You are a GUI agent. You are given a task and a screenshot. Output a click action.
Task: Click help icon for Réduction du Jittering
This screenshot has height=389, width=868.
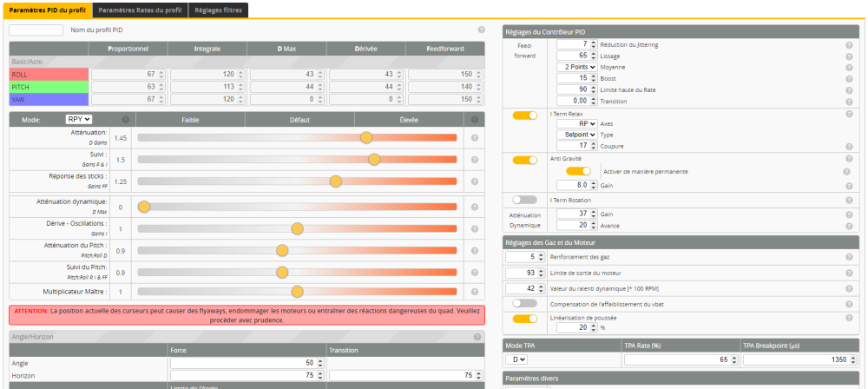[x=847, y=43]
